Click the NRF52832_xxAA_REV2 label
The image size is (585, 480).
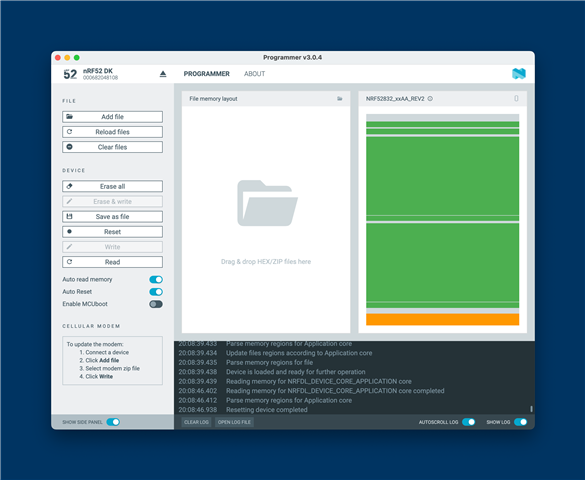[395, 99]
